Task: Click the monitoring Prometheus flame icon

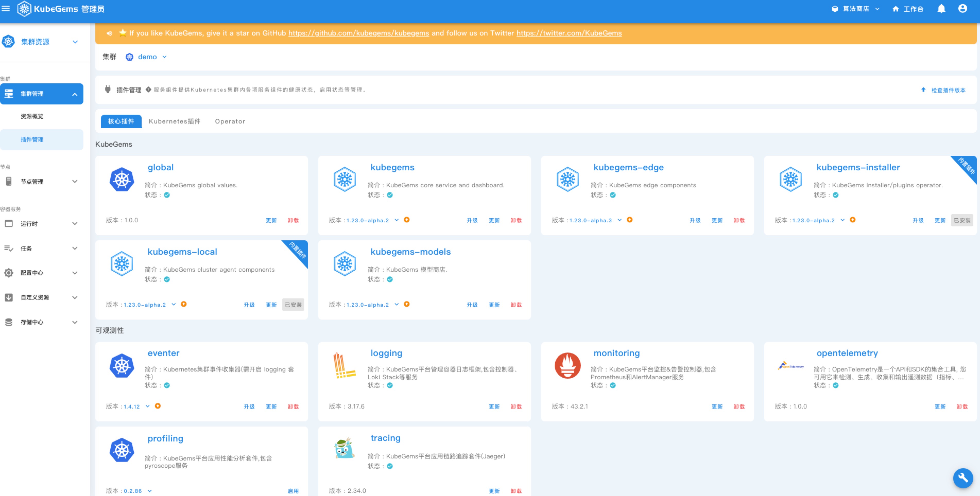Action: 568,366
